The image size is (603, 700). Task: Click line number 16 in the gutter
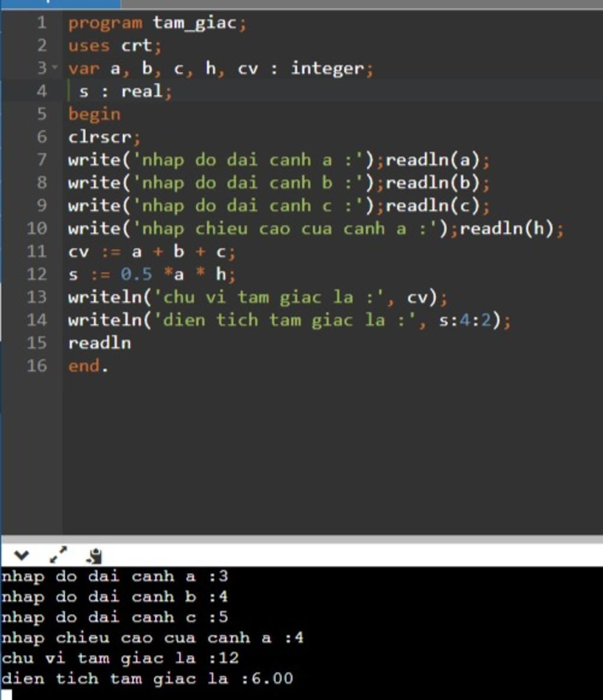pyautogui.click(x=37, y=366)
